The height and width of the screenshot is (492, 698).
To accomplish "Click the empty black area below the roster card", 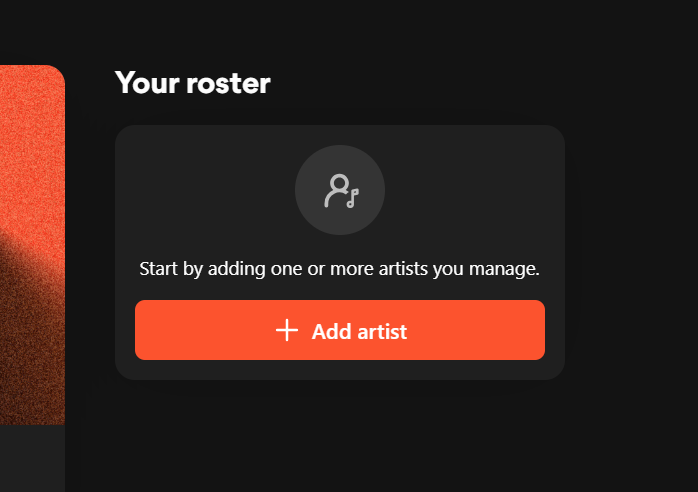I will [x=340, y=440].
